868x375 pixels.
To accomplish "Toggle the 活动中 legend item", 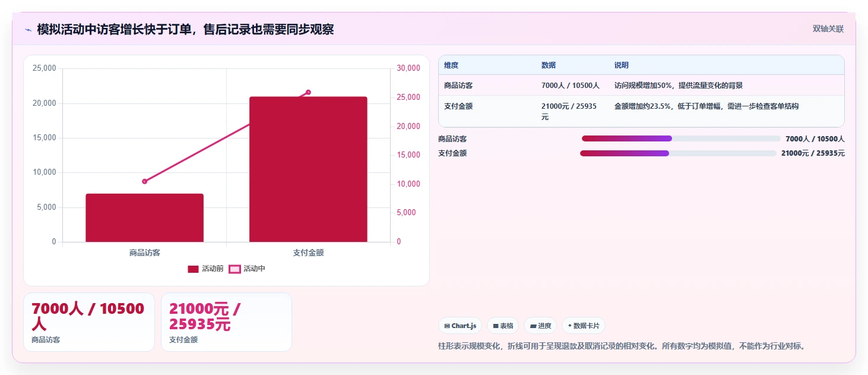I will [x=247, y=269].
